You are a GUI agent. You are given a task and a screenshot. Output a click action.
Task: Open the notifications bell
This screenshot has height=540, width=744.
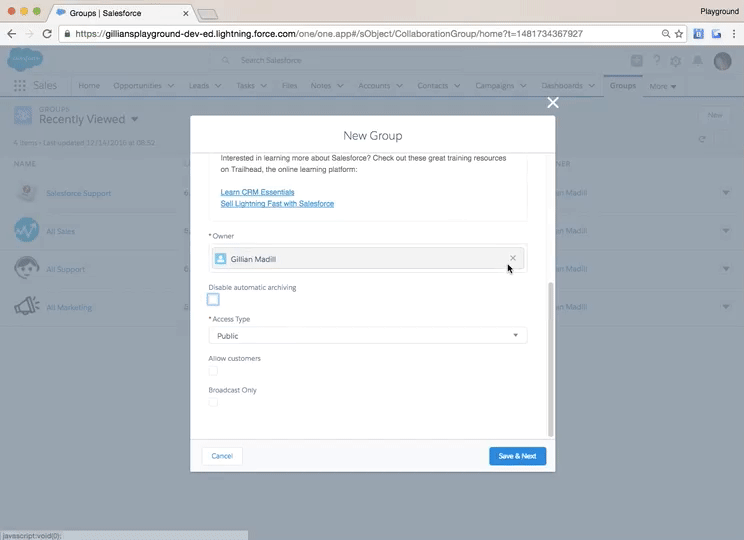point(698,60)
